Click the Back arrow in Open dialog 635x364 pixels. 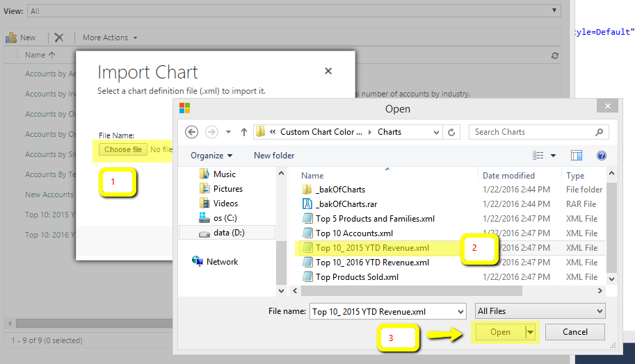pos(192,132)
